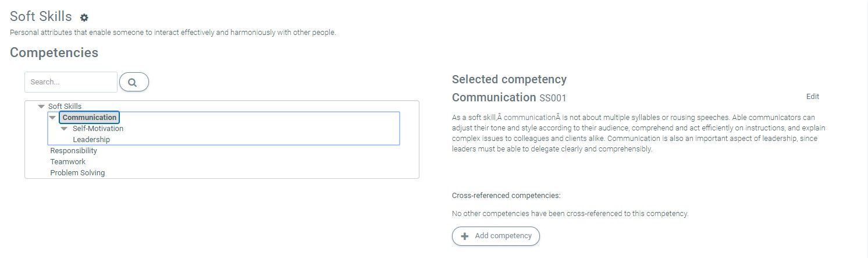Viewport: 868px width, 258px height.
Task: Click the Edit link for Communication
Action: coord(812,97)
